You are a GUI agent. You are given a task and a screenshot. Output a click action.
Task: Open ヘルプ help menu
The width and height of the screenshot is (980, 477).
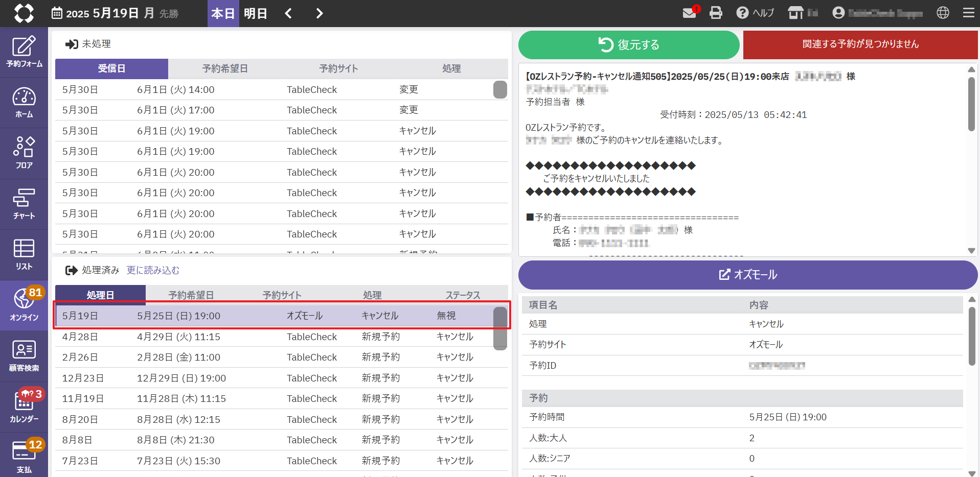point(755,13)
